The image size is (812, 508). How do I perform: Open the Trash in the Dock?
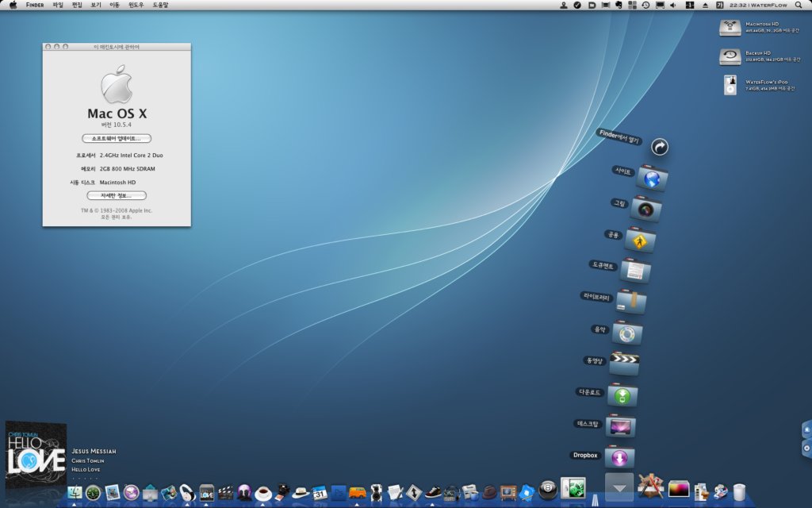point(740,492)
